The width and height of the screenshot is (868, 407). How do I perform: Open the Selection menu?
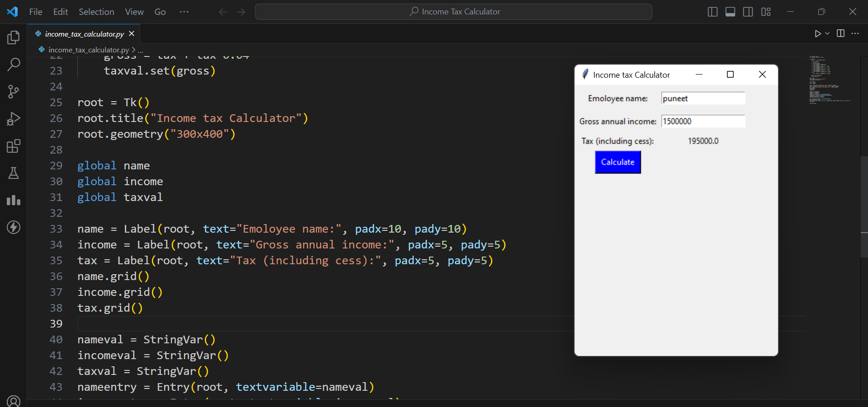[x=96, y=12]
